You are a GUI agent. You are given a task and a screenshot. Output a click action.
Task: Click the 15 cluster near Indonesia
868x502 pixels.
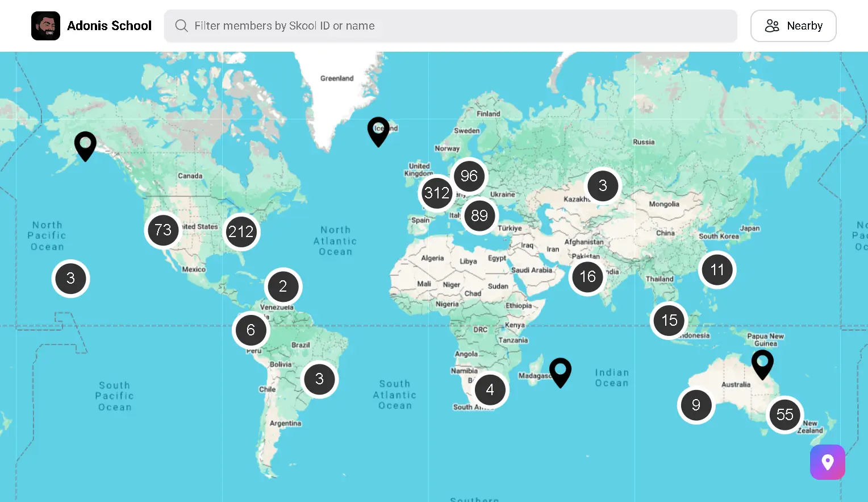point(669,320)
